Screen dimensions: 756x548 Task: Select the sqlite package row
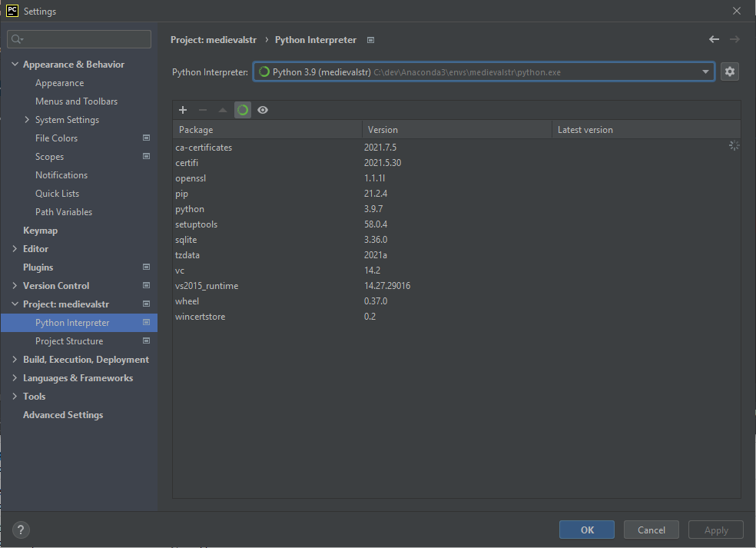tap(456, 240)
